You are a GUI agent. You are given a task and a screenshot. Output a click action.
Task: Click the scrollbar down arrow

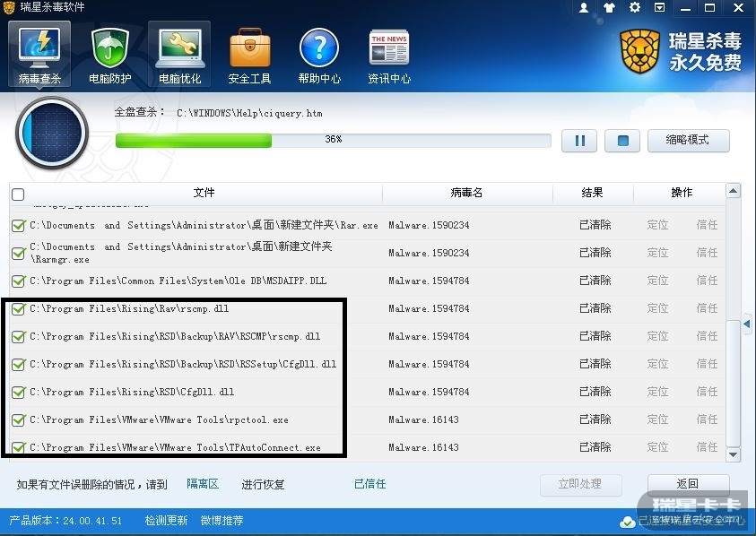click(733, 454)
